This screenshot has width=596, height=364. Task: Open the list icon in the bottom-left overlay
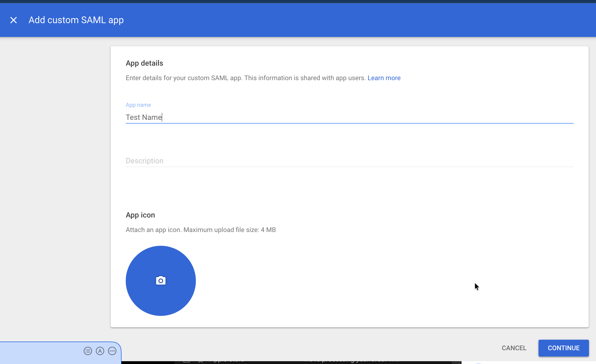tap(88, 351)
